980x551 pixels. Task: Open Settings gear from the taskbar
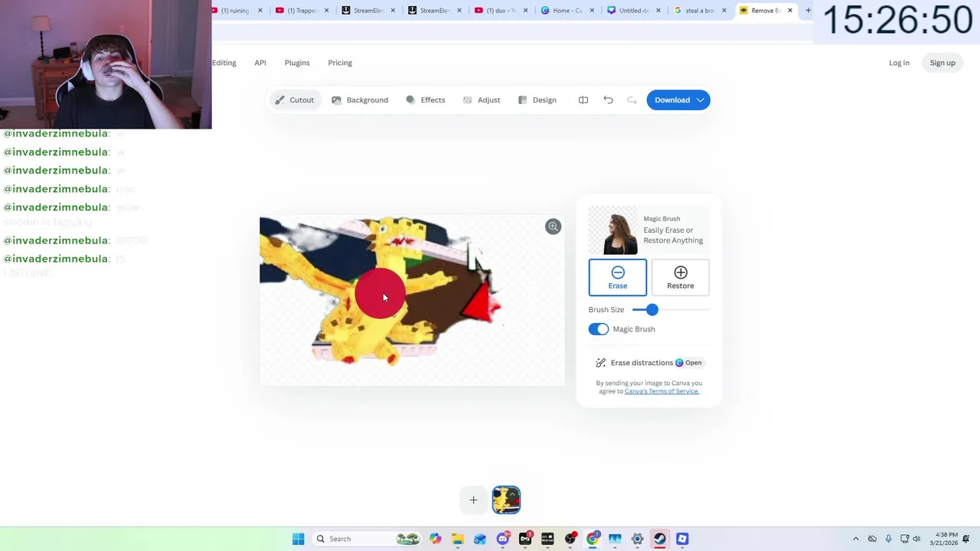(637, 539)
